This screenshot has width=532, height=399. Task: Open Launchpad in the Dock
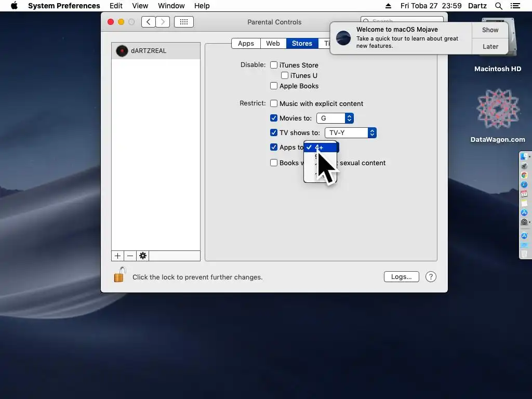(524, 166)
